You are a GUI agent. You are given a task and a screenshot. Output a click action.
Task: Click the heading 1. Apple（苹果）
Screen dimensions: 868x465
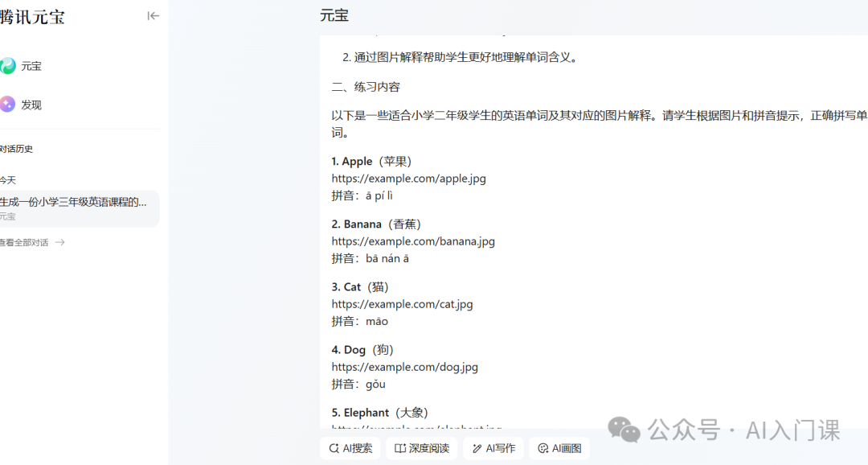(372, 161)
